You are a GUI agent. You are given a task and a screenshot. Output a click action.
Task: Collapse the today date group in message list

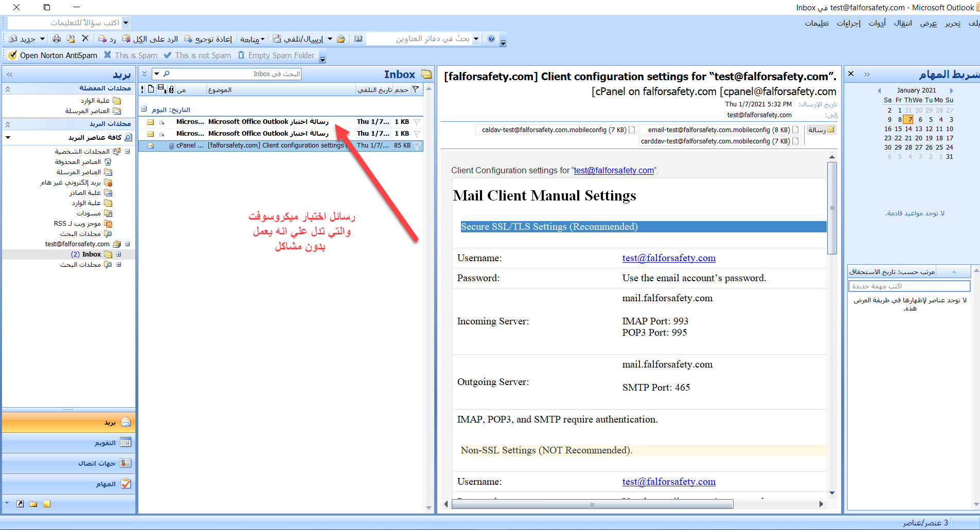pos(144,109)
